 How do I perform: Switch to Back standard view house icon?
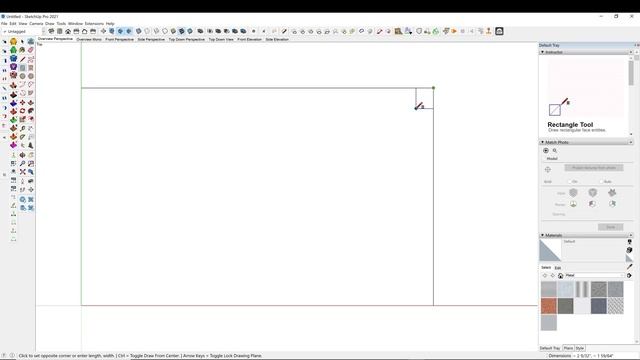tap(84, 31)
